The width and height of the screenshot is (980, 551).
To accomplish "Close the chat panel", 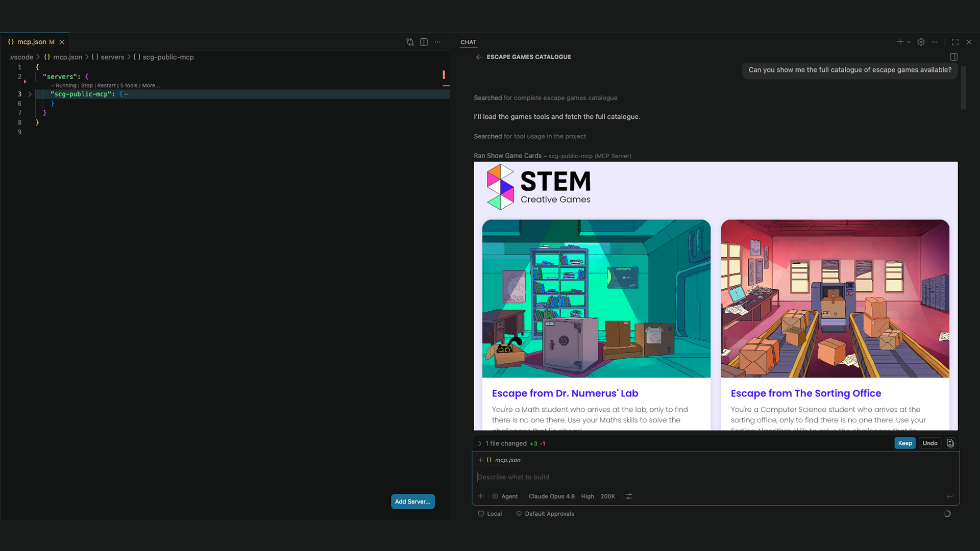I will click(x=969, y=42).
